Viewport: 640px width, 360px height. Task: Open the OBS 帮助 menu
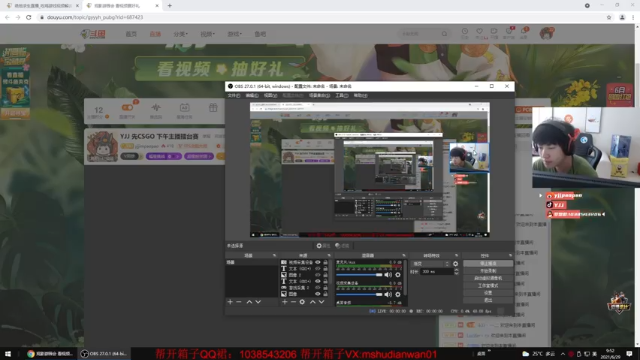[360, 96]
